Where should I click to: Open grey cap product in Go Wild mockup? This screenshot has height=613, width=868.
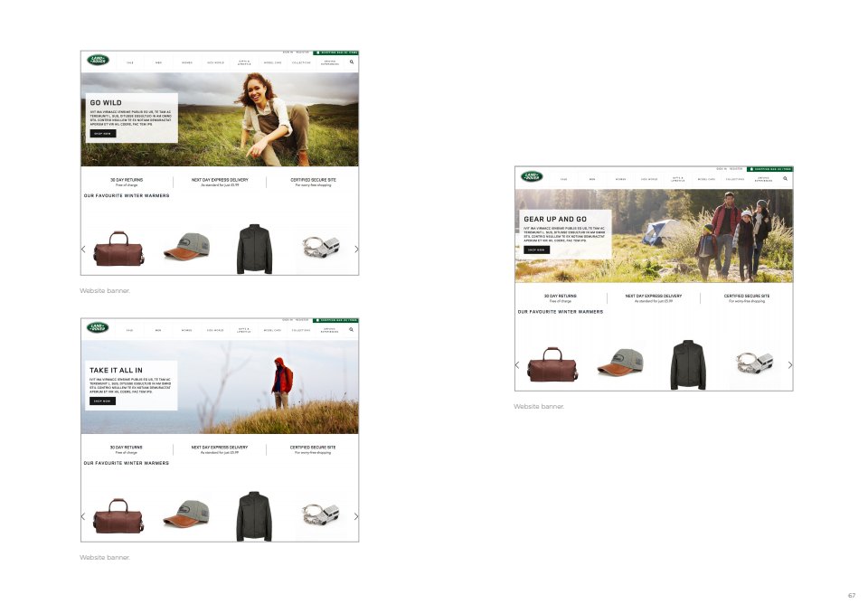pyautogui.click(x=187, y=247)
